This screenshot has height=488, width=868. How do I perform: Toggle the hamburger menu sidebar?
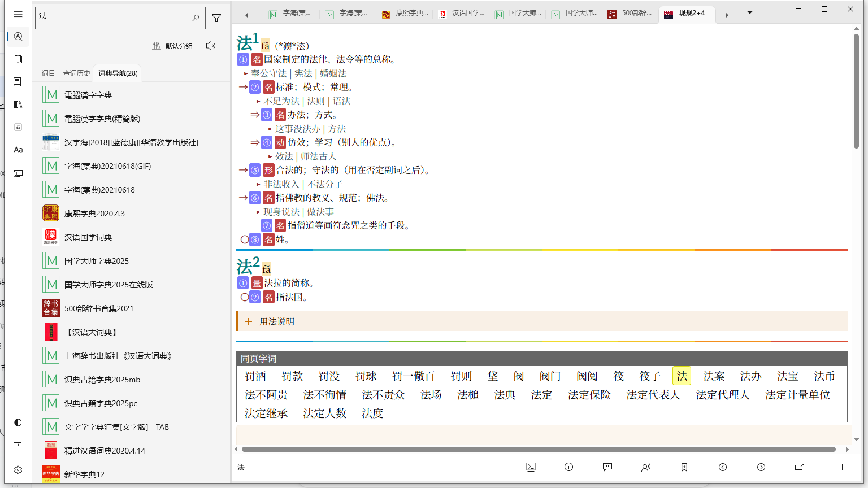click(x=18, y=14)
